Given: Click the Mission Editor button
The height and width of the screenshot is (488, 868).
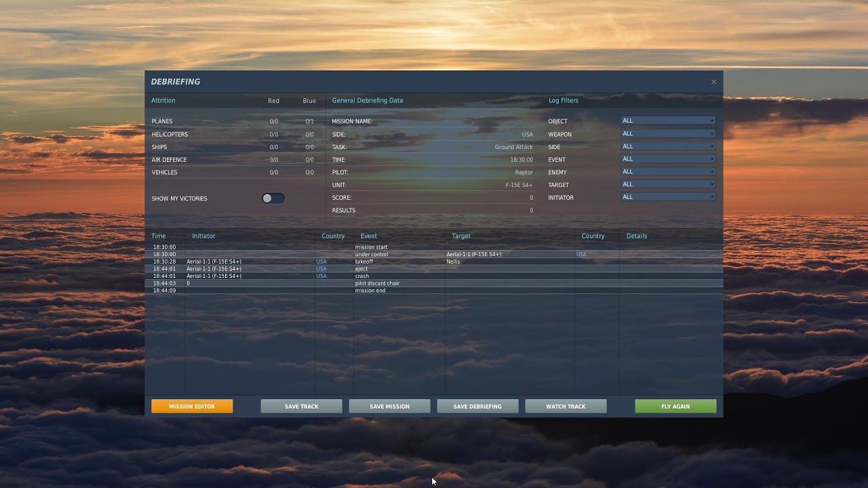Looking at the screenshot, I should point(192,407).
